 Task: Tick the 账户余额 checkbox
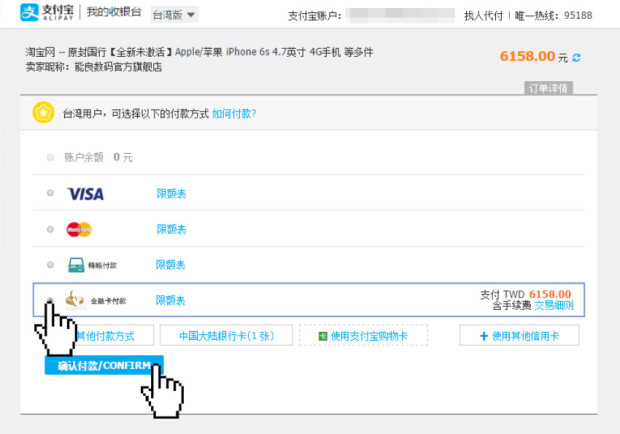click(x=50, y=157)
